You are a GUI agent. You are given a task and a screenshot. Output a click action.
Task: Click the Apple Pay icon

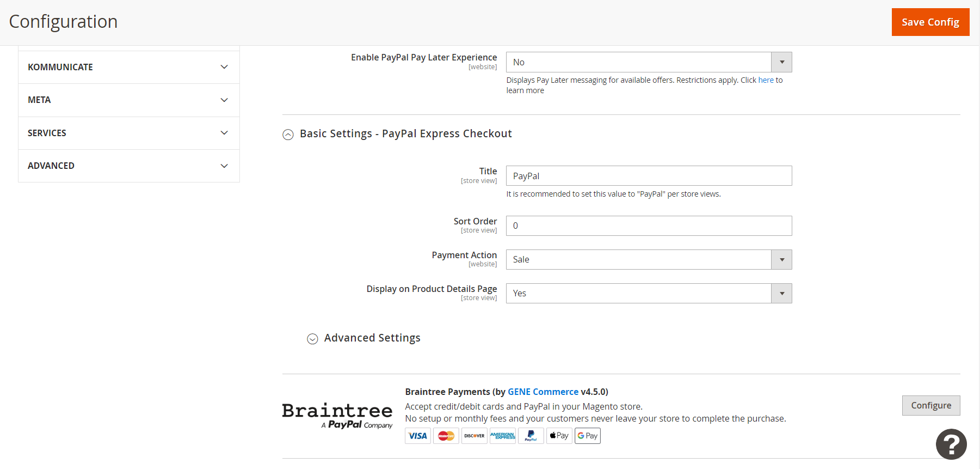(559, 436)
